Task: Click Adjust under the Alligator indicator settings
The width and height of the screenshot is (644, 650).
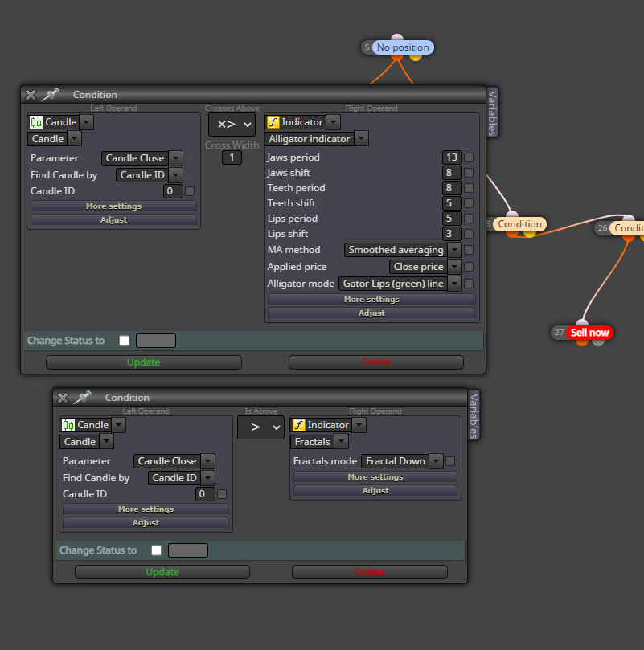Action: [371, 313]
